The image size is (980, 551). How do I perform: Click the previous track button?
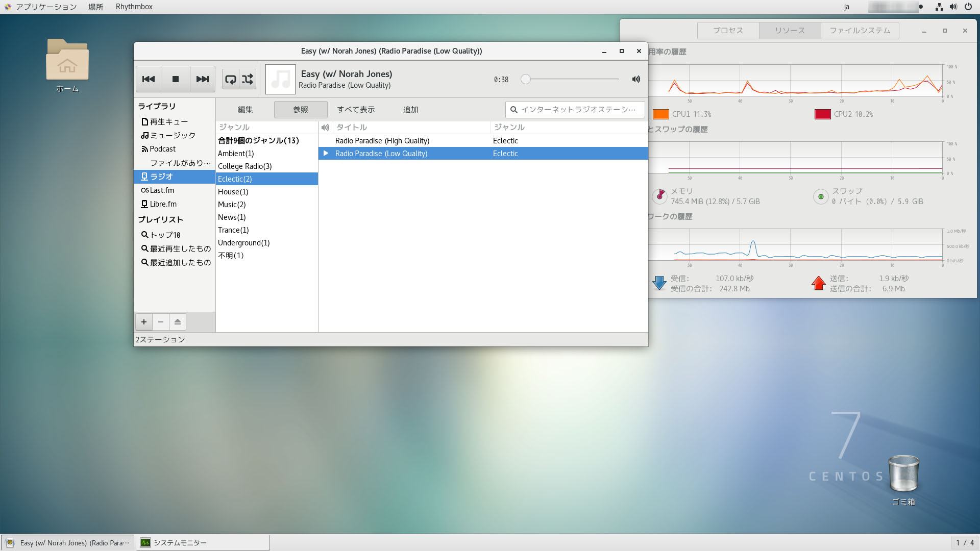click(149, 79)
